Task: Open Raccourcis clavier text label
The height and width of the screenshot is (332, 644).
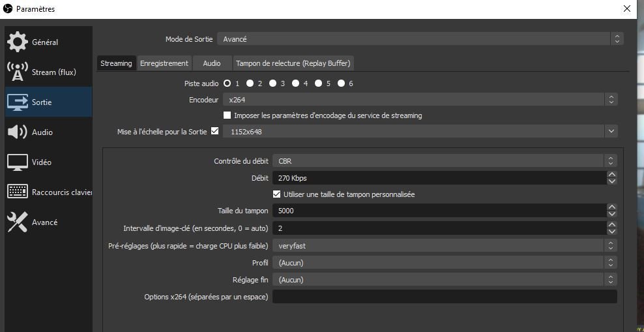Action: click(x=62, y=192)
